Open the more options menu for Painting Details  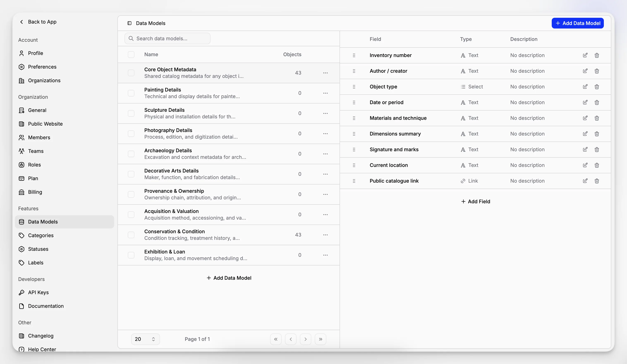(x=325, y=93)
